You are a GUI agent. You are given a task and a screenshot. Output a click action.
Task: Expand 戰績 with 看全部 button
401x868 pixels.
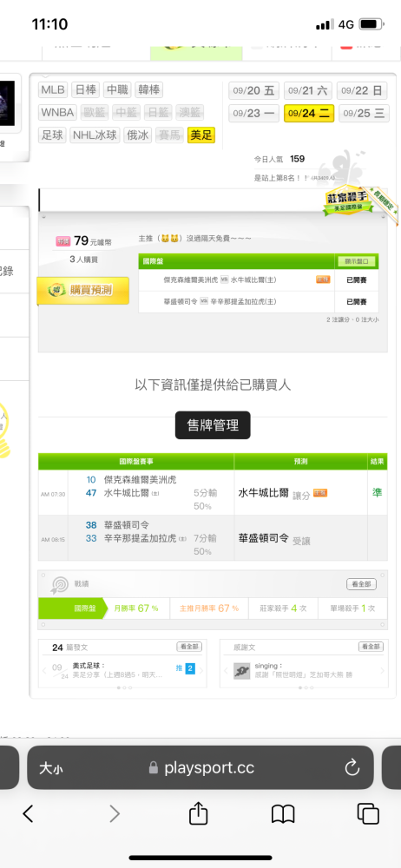[x=361, y=584]
